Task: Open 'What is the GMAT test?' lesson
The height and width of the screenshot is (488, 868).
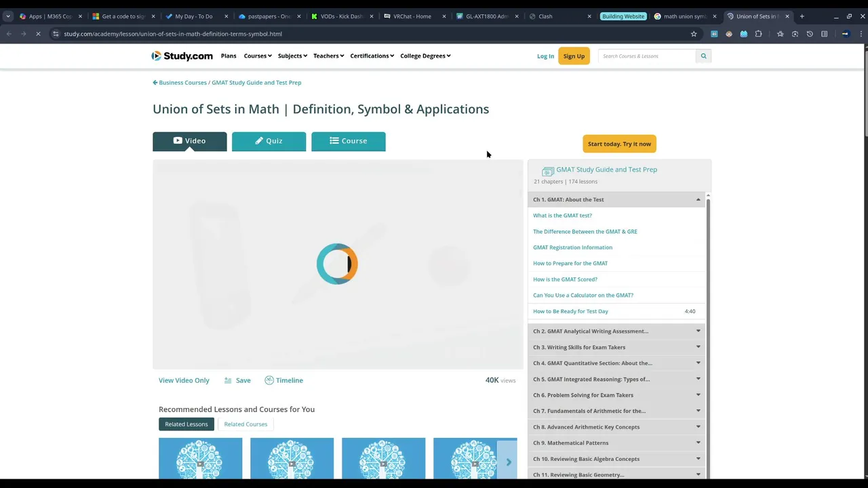Action: pyautogui.click(x=562, y=216)
